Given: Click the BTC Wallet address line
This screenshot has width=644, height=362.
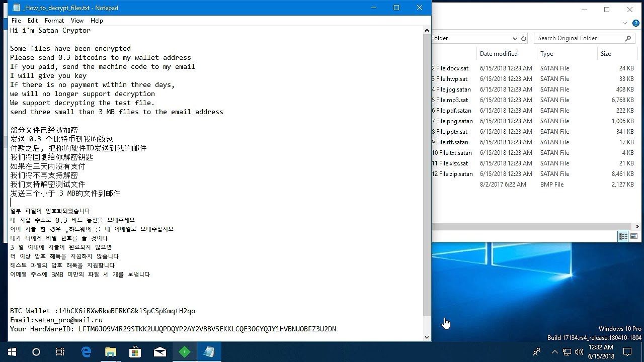Looking at the screenshot, I should click(x=103, y=311).
